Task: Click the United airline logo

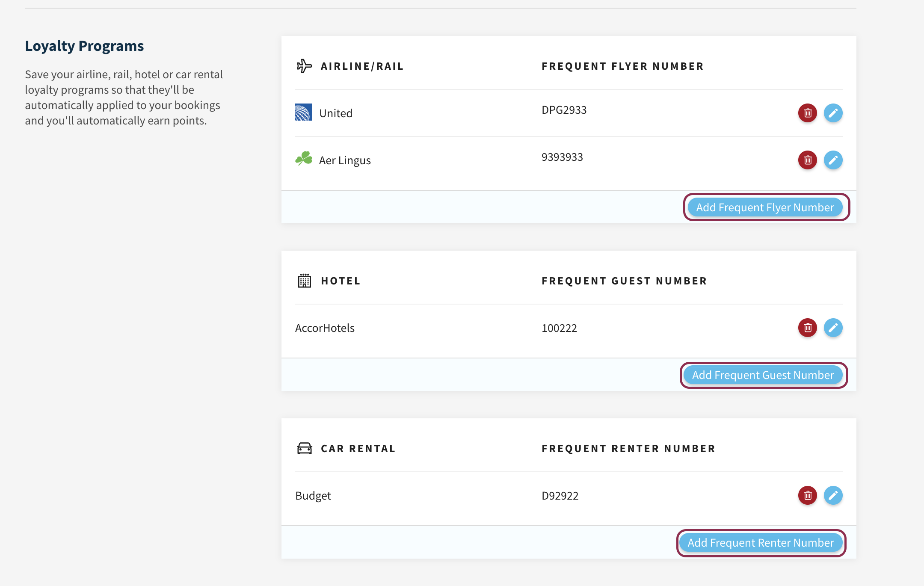Action: click(x=304, y=112)
